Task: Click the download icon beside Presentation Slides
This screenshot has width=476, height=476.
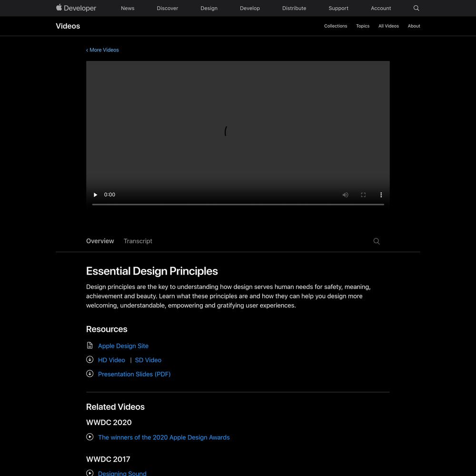Action: [90, 373]
